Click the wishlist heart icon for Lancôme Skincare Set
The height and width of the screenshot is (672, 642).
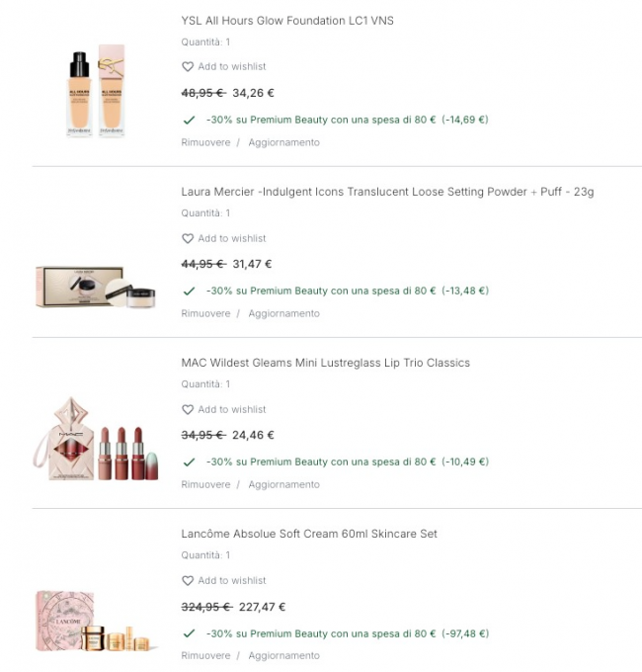point(188,581)
